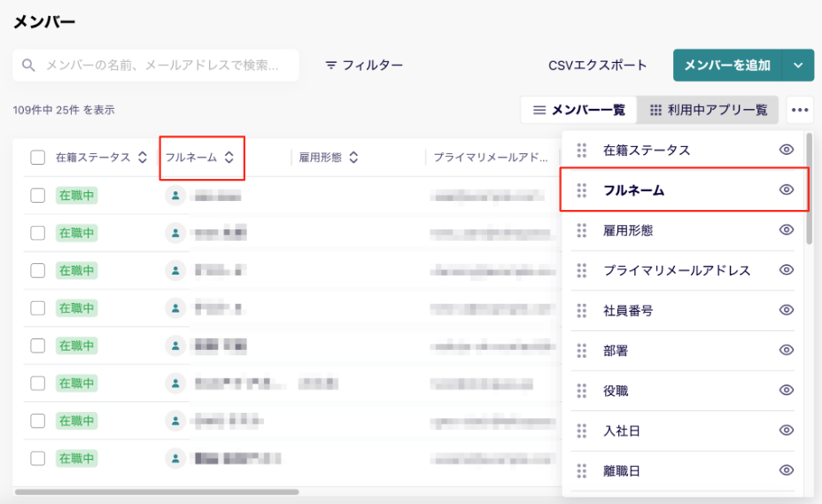Sort by フルネーム using sort arrows

[229, 158]
